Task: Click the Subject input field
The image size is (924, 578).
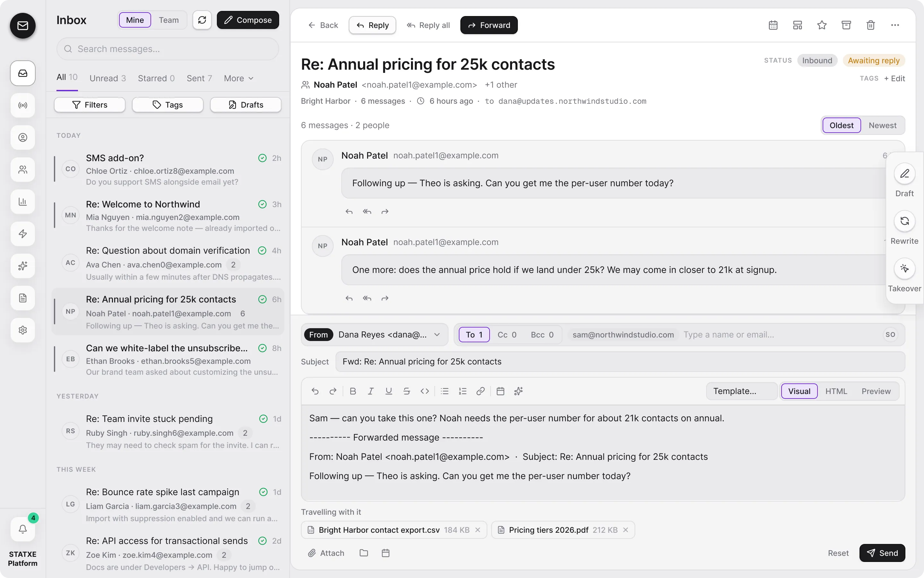Action: coord(620,362)
